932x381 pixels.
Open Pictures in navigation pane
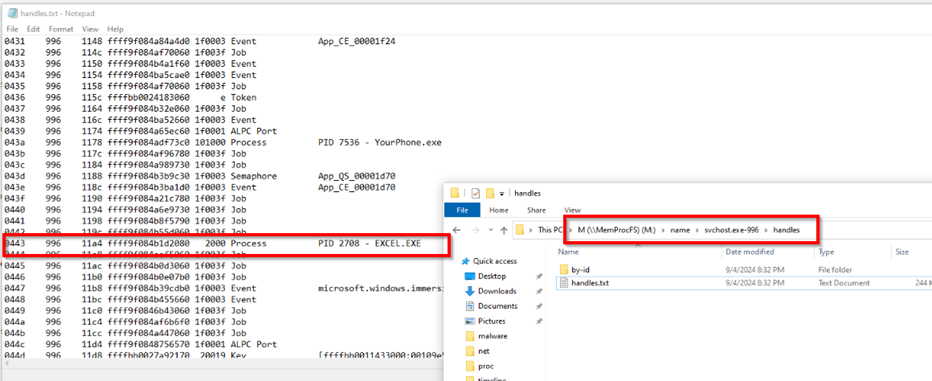click(492, 321)
